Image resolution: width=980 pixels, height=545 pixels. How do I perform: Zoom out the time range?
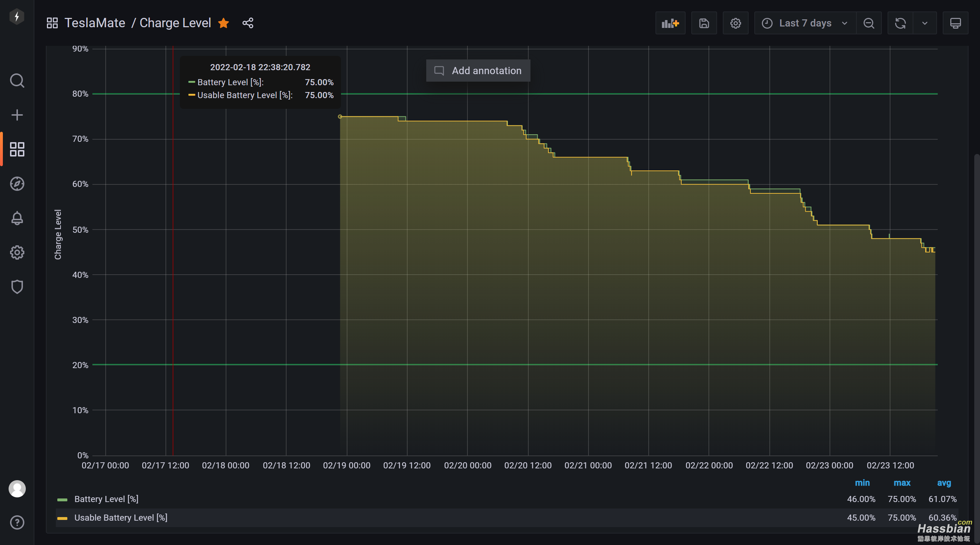point(869,23)
